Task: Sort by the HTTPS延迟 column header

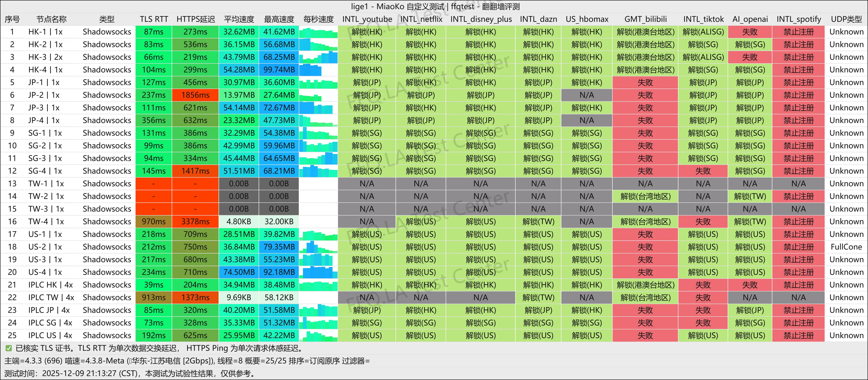Action: 195,19
